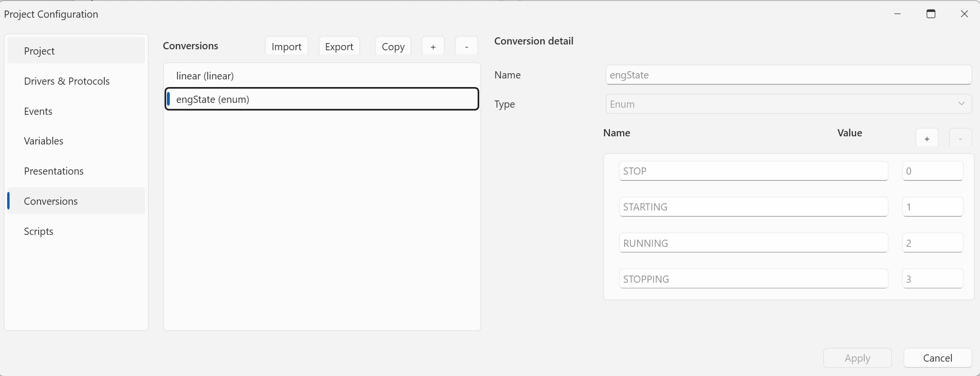
Task: Click Export conversions button
Action: 339,46
